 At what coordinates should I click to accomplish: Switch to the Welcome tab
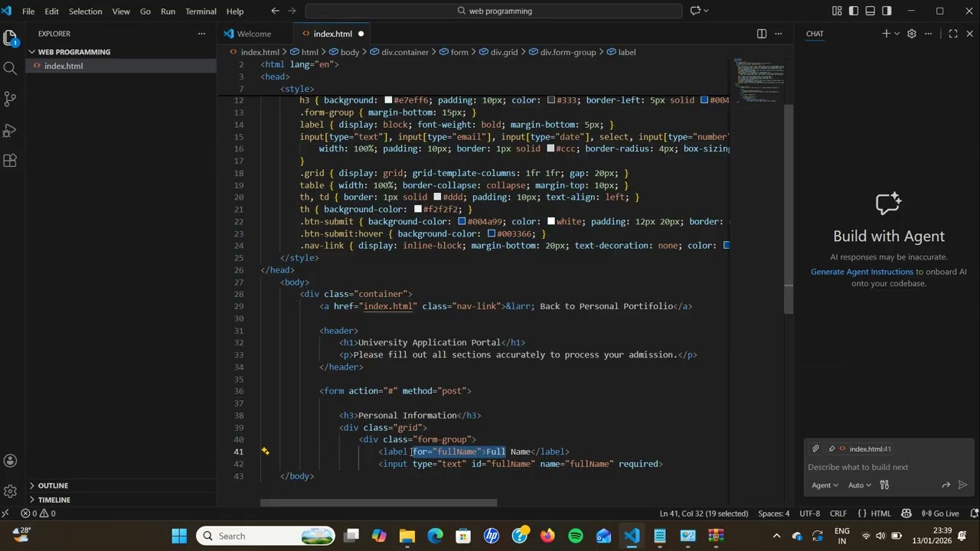(x=254, y=34)
